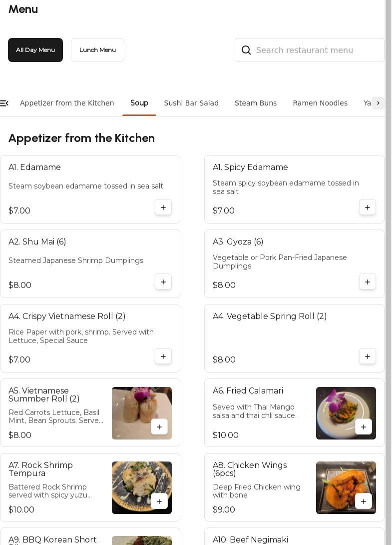Click the page vertical scrollbar

pyautogui.click(x=388, y=250)
